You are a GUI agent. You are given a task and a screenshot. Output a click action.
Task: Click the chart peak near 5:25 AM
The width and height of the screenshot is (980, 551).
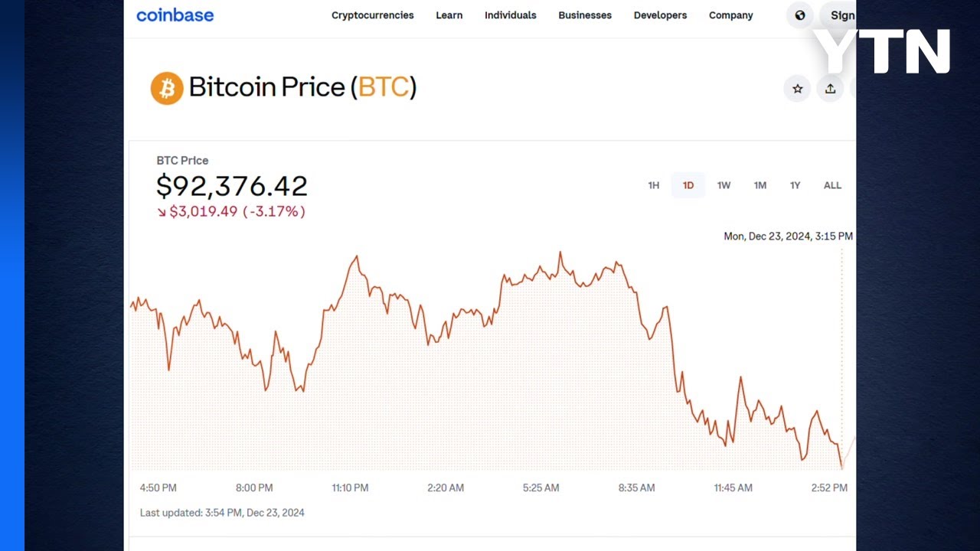pyautogui.click(x=560, y=253)
